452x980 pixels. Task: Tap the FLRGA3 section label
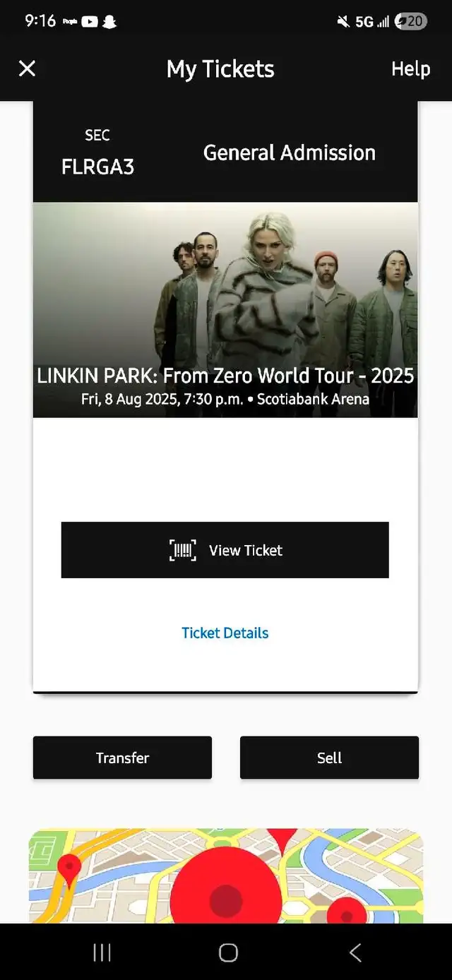[97, 167]
